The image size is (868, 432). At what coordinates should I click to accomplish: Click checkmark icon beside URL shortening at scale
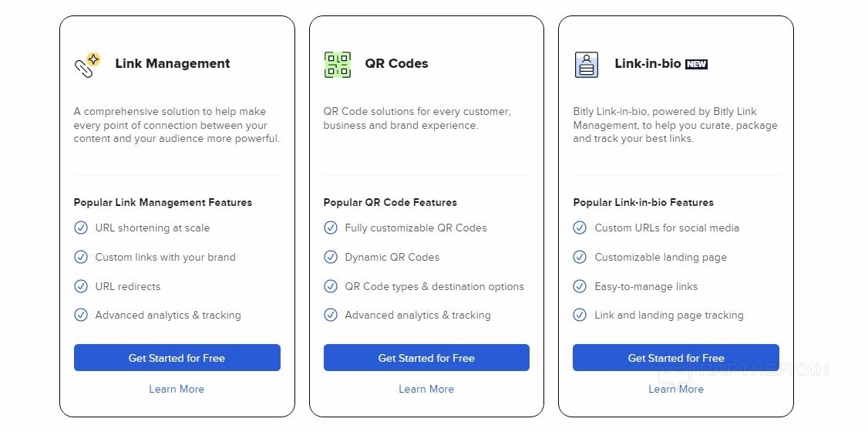81,228
